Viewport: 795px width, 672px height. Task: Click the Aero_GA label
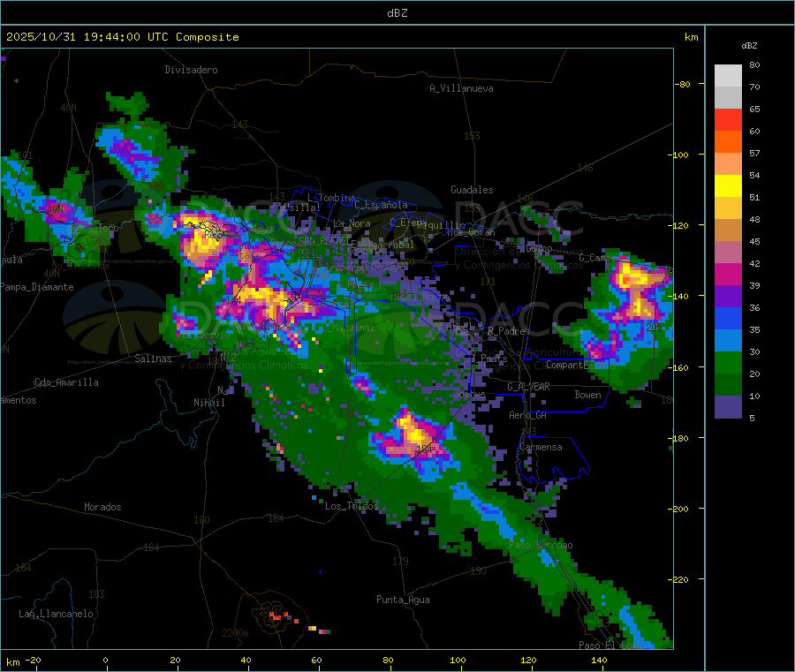(x=528, y=415)
